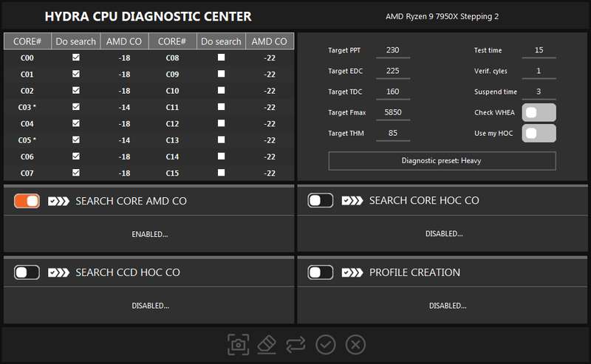Click the eraser clear icon
This screenshot has height=364, width=591.
coord(267,344)
